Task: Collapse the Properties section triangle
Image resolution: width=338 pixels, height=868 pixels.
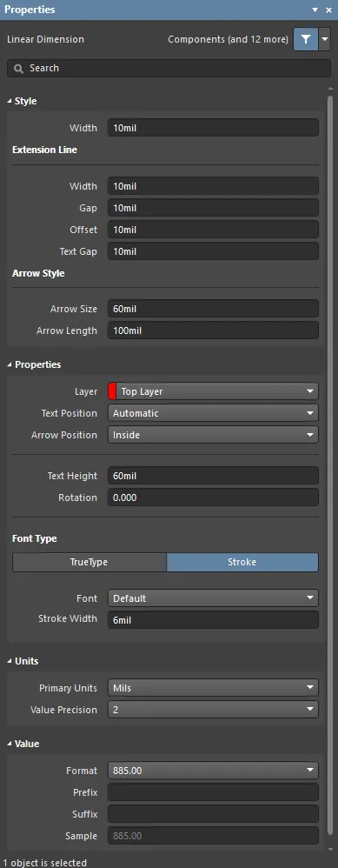Action: tap(10, 364)
